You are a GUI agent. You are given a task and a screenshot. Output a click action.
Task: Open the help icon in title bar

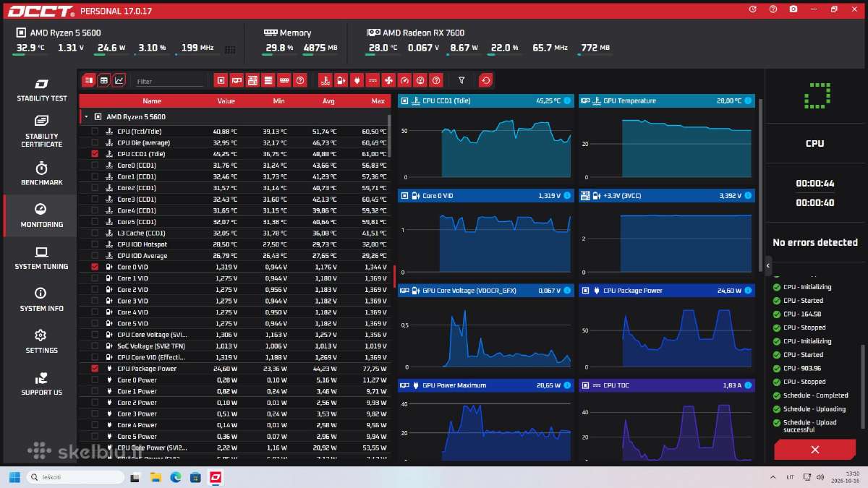point(773,9)
